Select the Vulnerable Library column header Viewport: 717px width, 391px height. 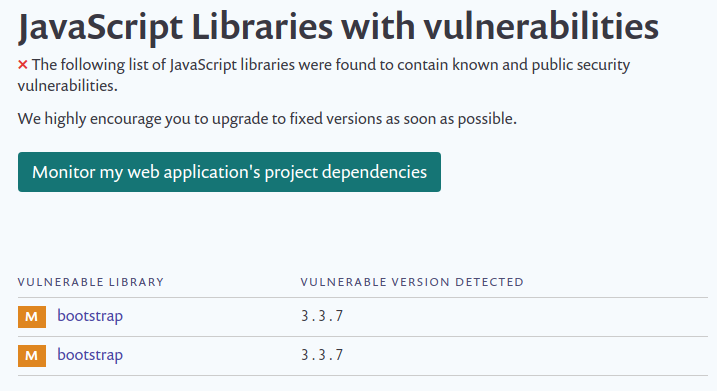click(x=91, y=282)
